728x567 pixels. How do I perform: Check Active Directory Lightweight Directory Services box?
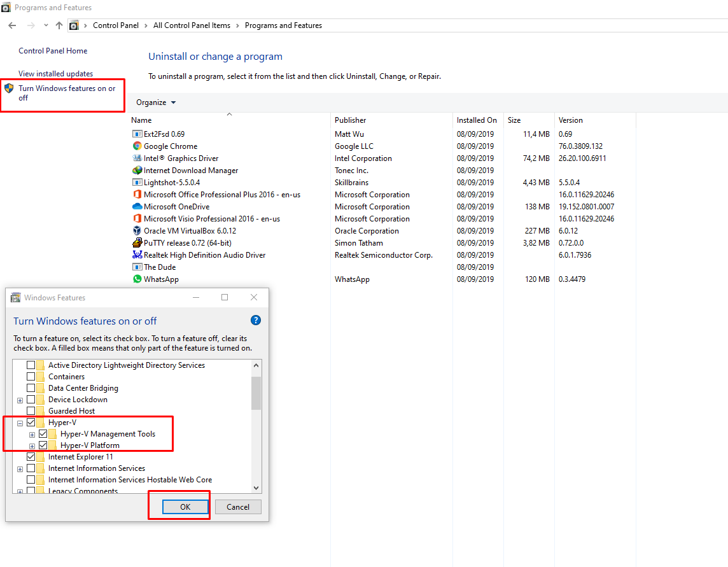(31, 365)
